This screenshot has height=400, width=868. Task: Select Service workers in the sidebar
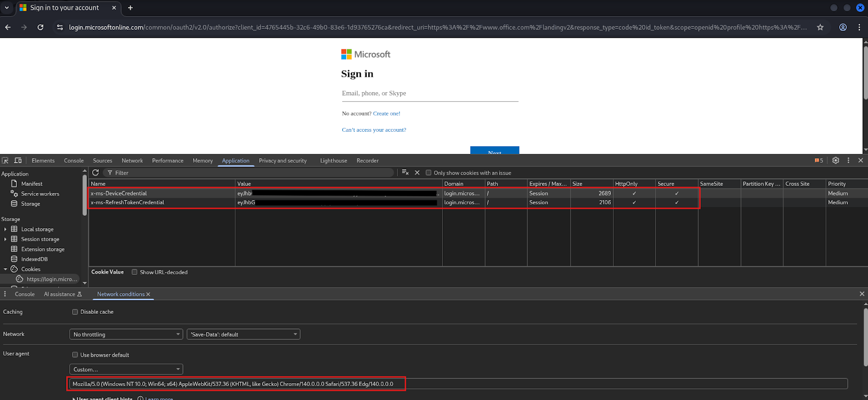[x=40, y=193]
